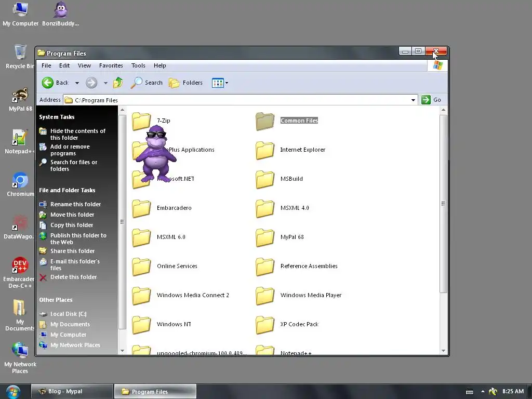Click Search for files or folders link

tap(74, 166)
